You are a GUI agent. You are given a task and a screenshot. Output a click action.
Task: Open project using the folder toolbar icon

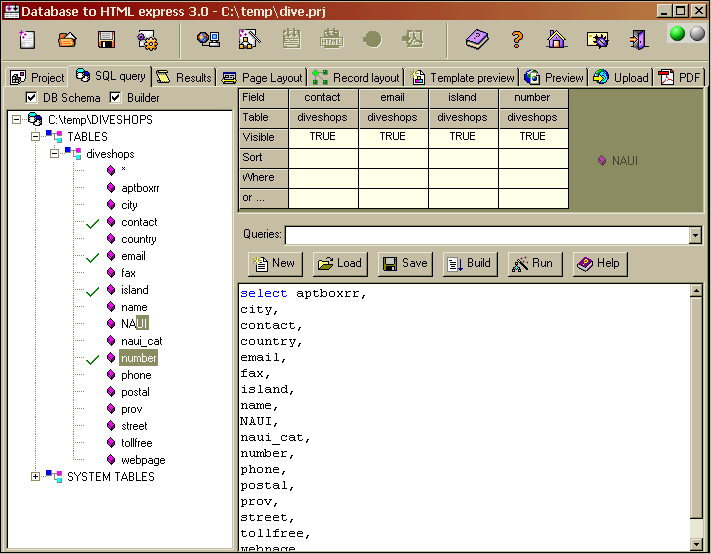click(67, 40)
